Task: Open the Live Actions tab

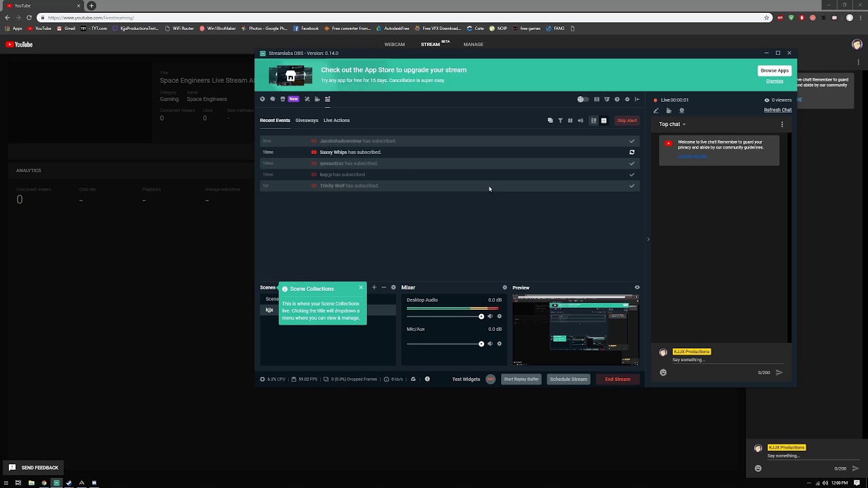Action: [336, 121]
